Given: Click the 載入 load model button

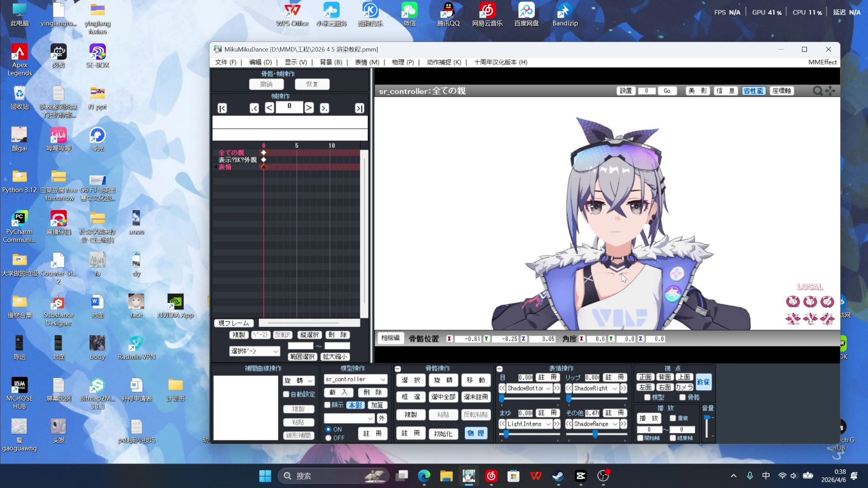Looking at the screenshot, I should [338, 392].
